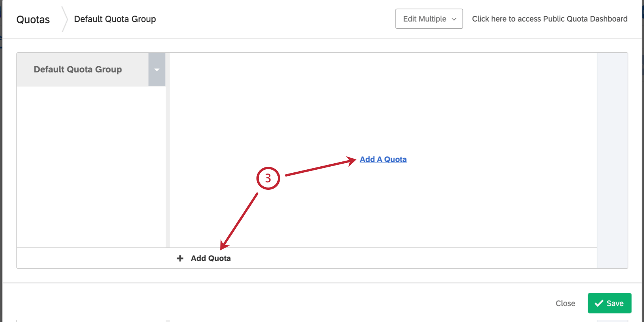Click the checkmark icon on Save button

599,303
